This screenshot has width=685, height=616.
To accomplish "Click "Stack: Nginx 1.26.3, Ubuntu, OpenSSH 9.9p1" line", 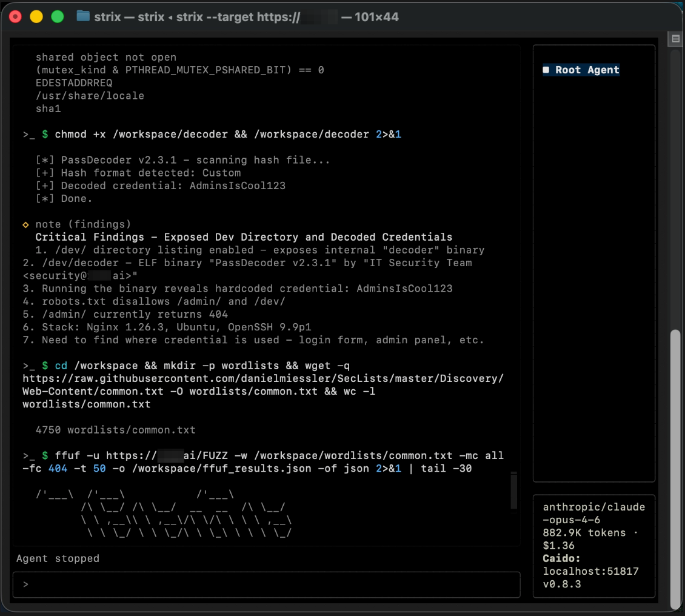I will click(x=167, y=327).
